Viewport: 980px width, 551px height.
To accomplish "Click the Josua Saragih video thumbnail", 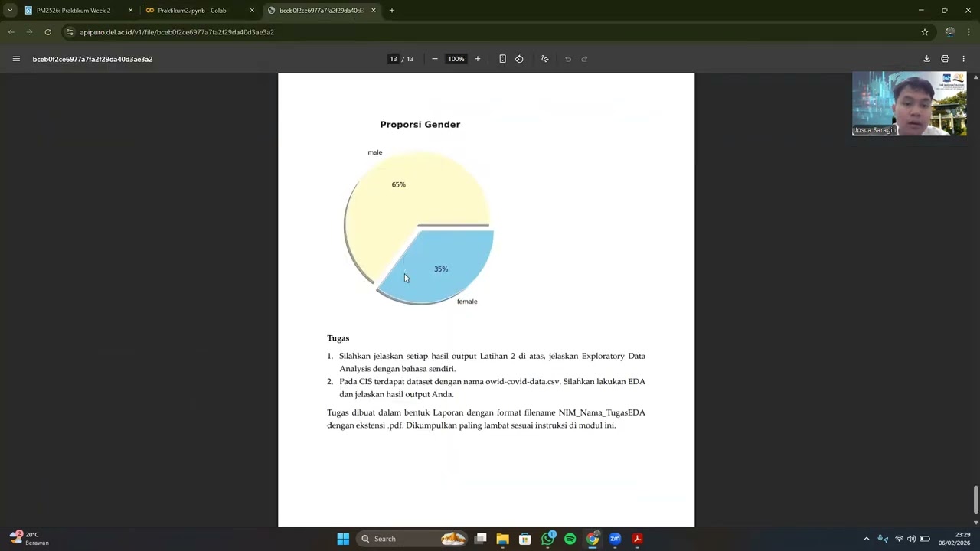I will pyautogui.click(x=910, y=104).
